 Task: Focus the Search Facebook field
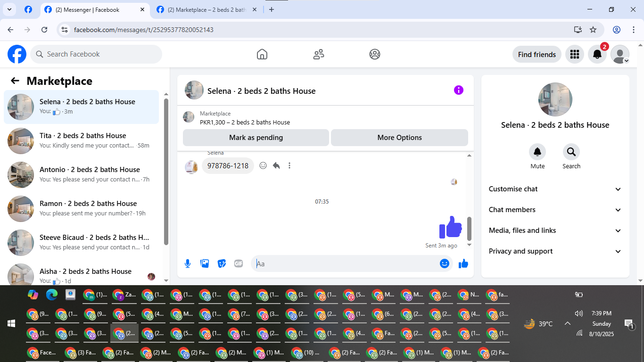96,54
